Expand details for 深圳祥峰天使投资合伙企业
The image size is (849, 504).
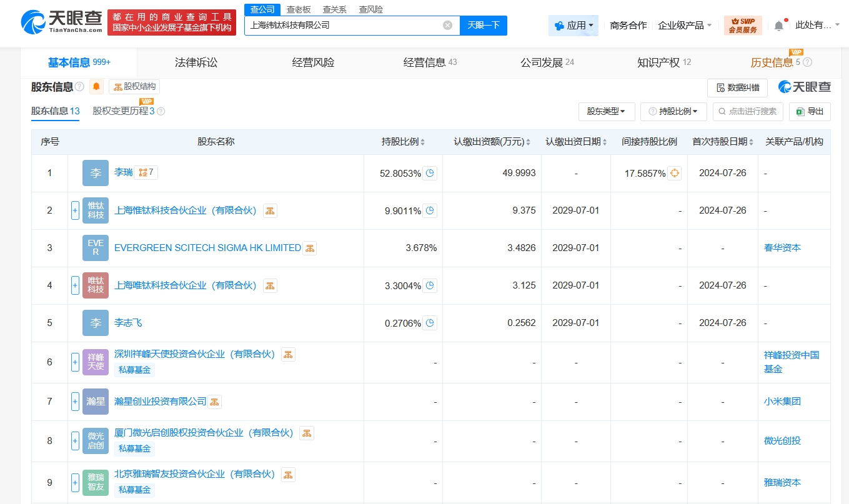(x=74, y=362)
